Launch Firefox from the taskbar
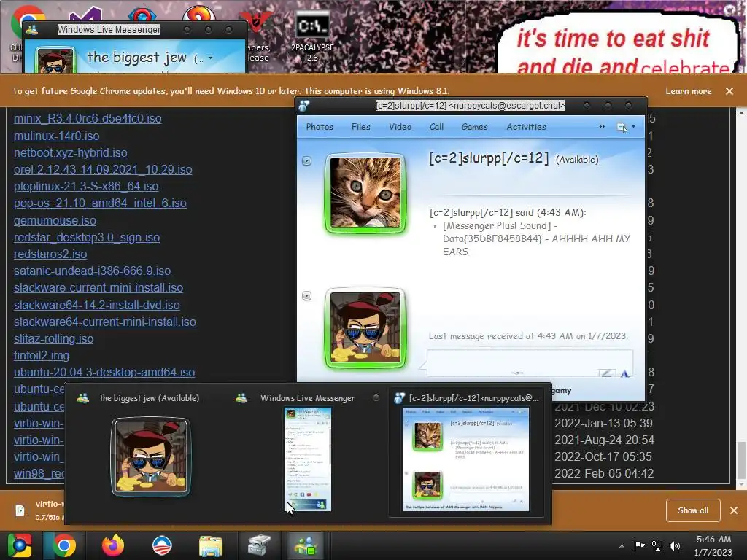 tap(113, 545)
